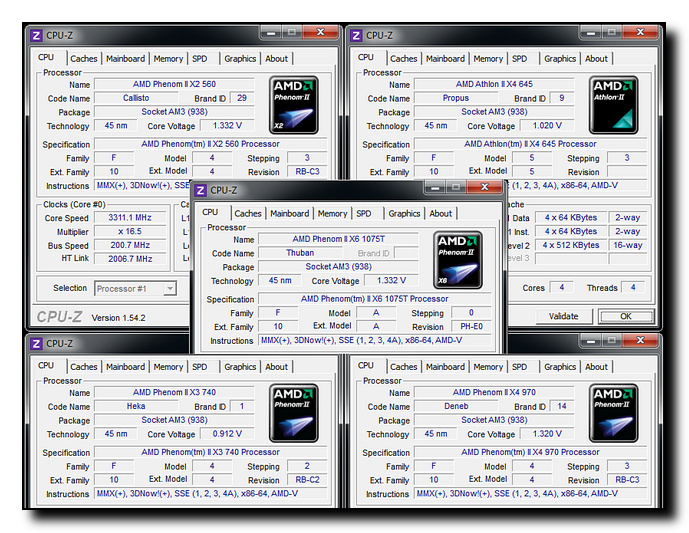Click the Deneb code name field

tap(456, 406)
